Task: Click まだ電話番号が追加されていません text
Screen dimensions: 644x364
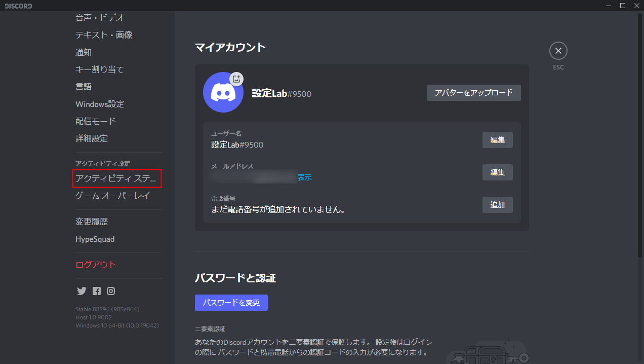Action: pyautogui.click(x=278, y=209)
